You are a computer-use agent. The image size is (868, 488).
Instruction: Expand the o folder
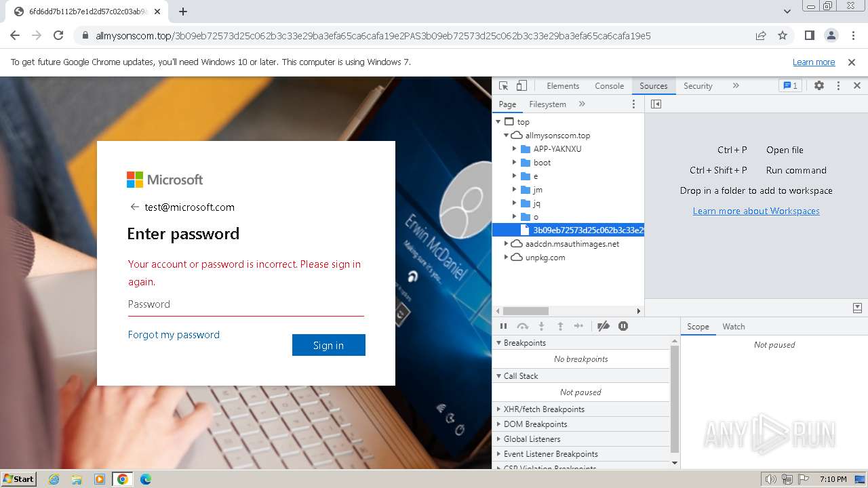click(515, 217)
